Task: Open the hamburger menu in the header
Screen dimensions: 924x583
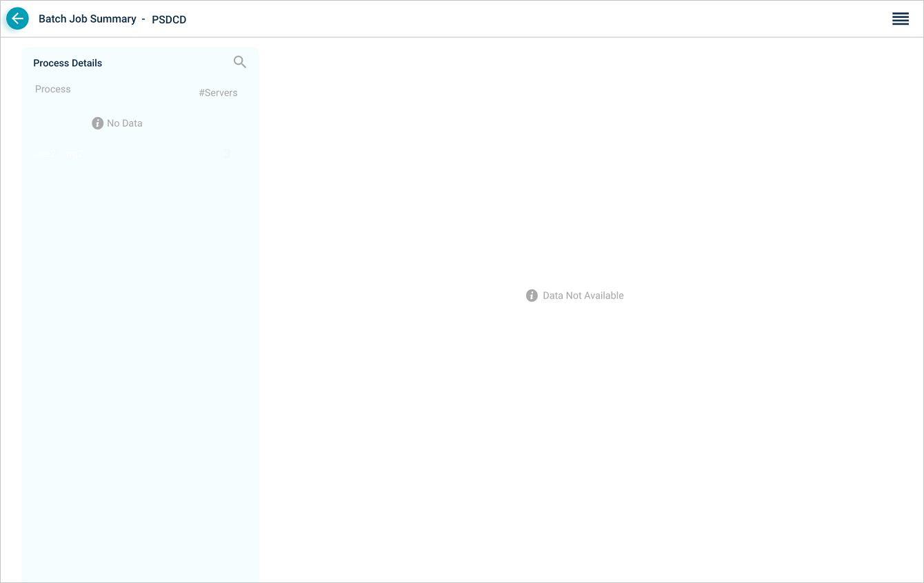Action: pos(900,19)
